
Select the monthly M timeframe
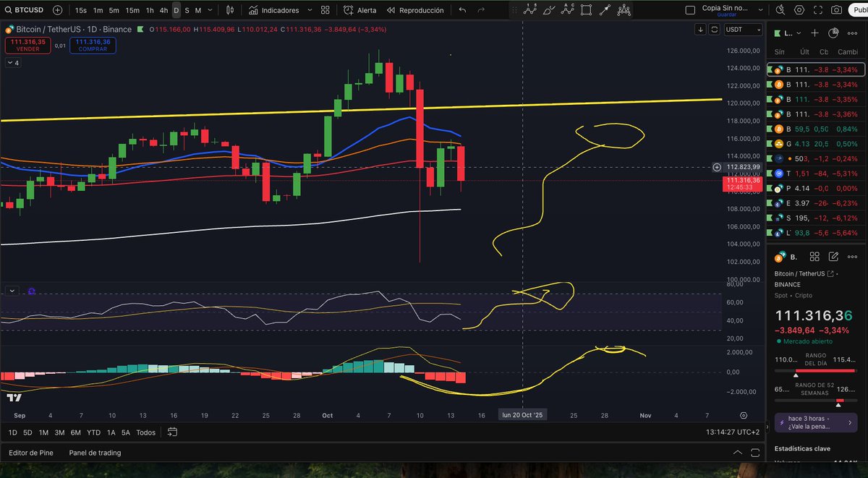point(197,11)
